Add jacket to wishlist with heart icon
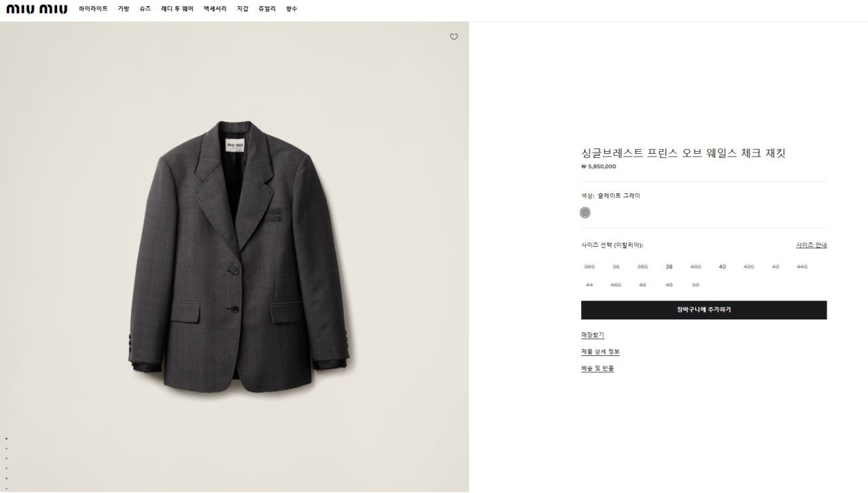The width and height of the screenshot is (868, 493). (454, 37)
